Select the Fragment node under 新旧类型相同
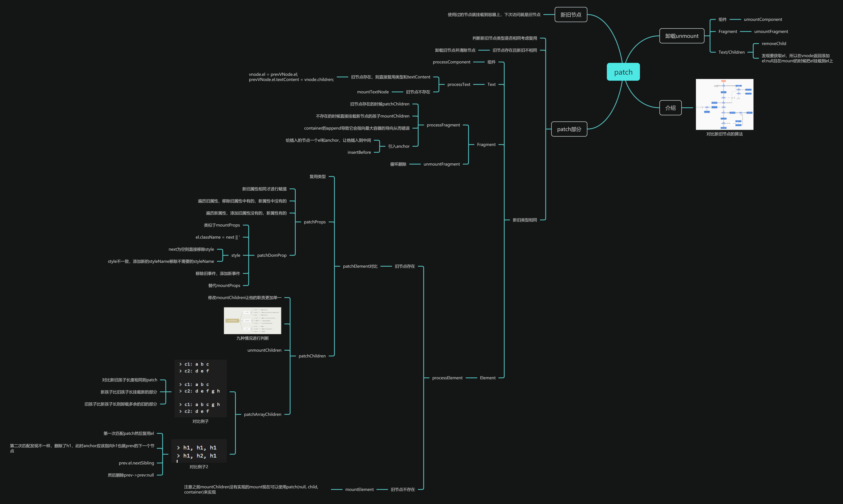 click(486, 145)
